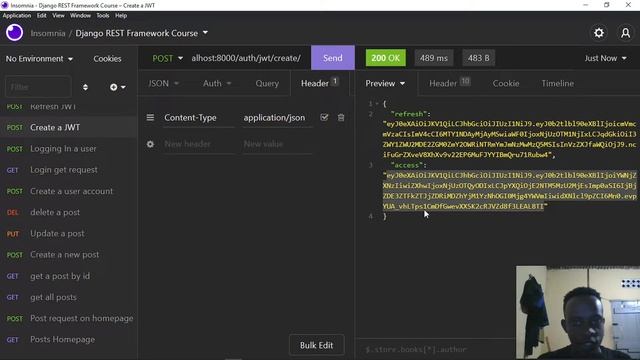Toggle the Content-Type header enabled checkbox
This screenshot has height=360, width=640.
324,118
